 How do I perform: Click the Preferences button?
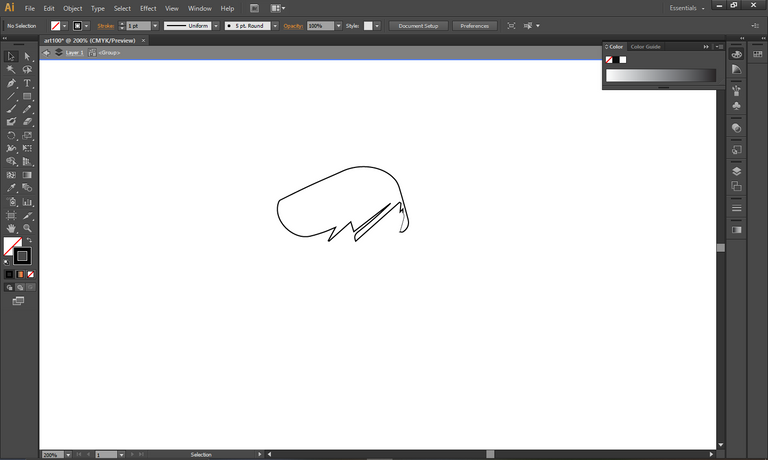[x=474, y=26]
